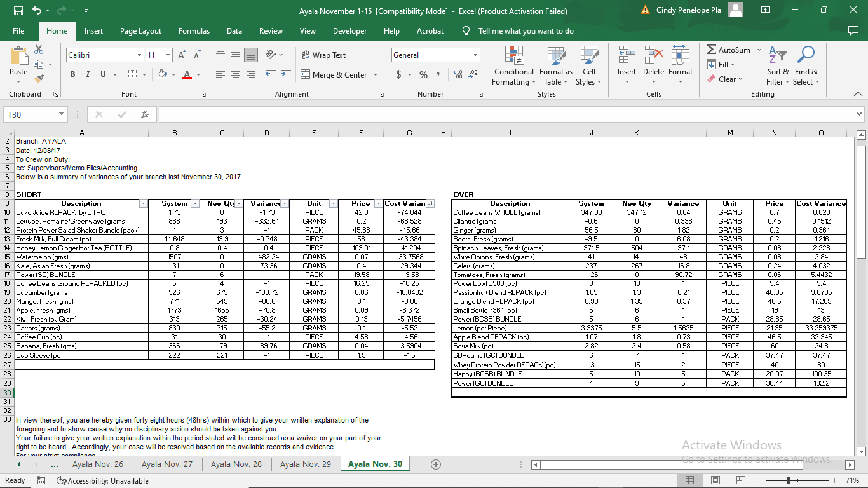Viewport: 868px width, 488px height.
Task: Select the Format Painter brush
Action: point(39,79)
